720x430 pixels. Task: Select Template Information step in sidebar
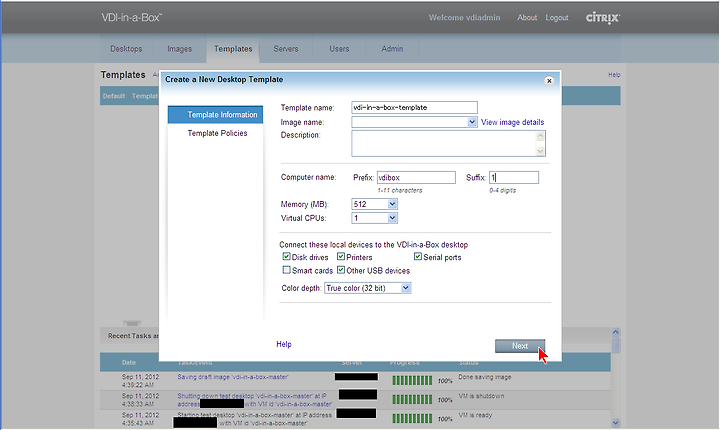point(215,115)
